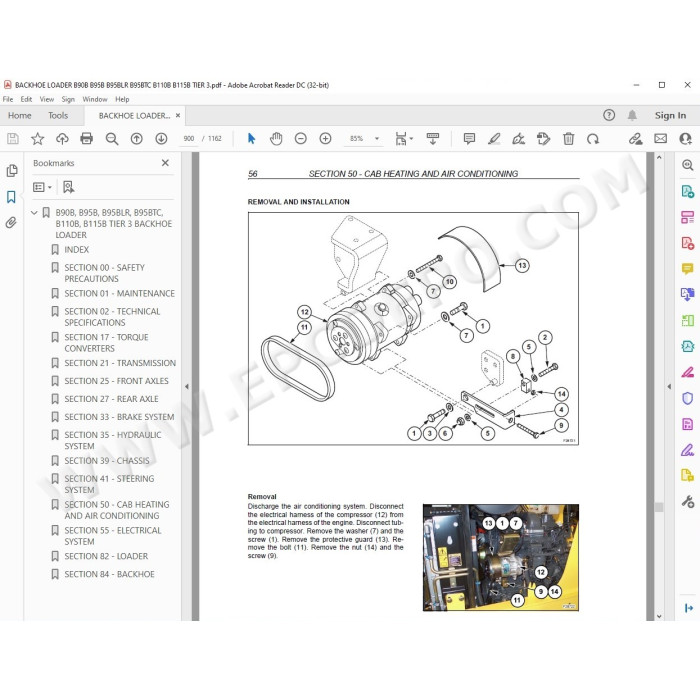This screenshot has width=700, height=700.
Task: Select the arrow selection tool
Action: tap(251, 139)
